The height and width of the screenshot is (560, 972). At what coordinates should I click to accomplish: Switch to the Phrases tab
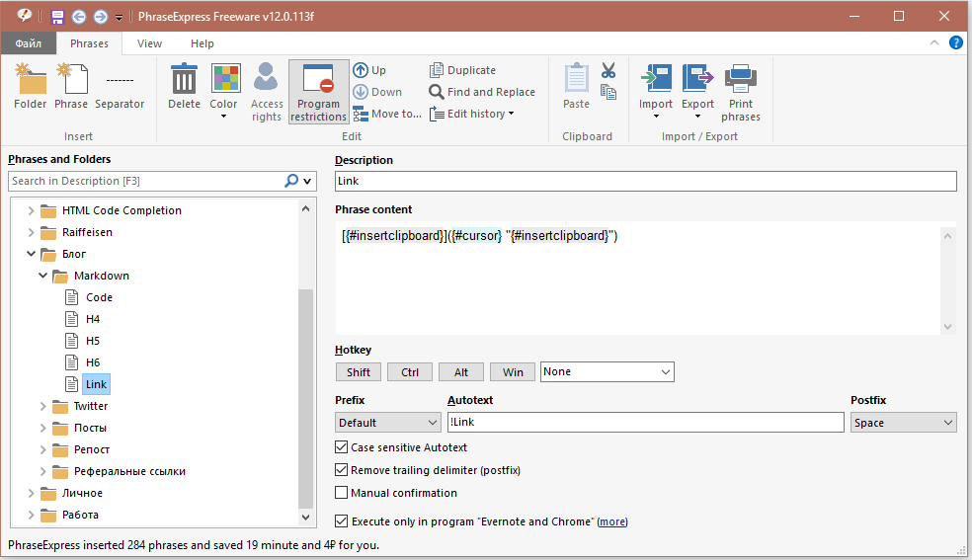pos(89,43)
